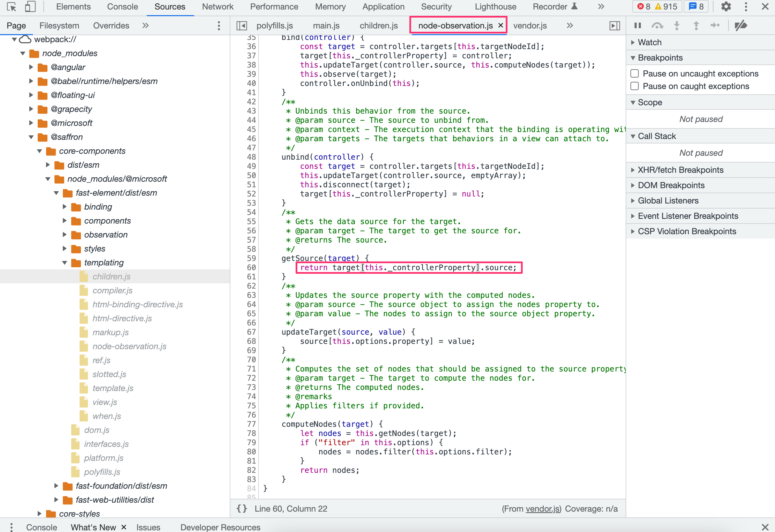Open the Performance panel
This screenshot has height=532, width=775.
pos(274,7)
